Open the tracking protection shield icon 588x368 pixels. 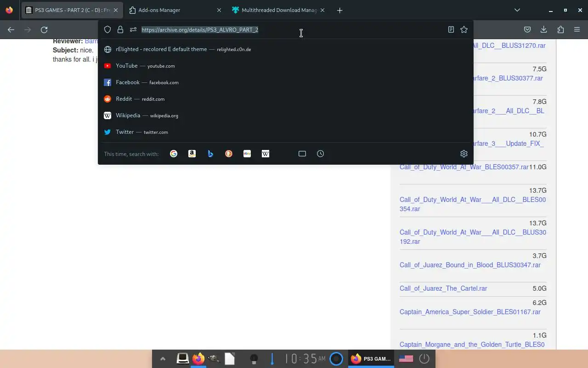pos(107,29)
